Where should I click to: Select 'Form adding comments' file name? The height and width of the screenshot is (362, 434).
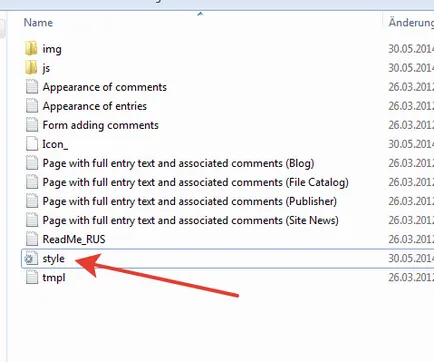click(x=101, y=125)
